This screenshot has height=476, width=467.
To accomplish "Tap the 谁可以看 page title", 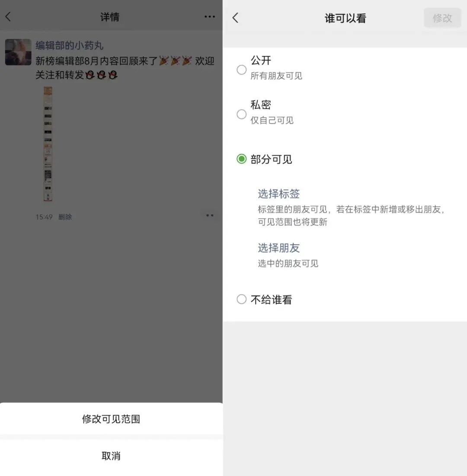I will [345, 18].
